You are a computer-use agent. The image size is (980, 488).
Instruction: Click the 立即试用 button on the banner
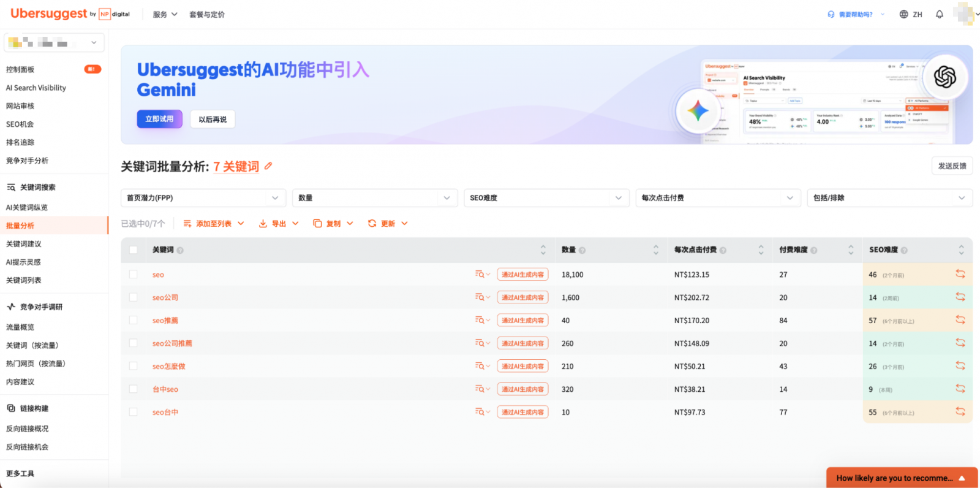pos(159,119)
